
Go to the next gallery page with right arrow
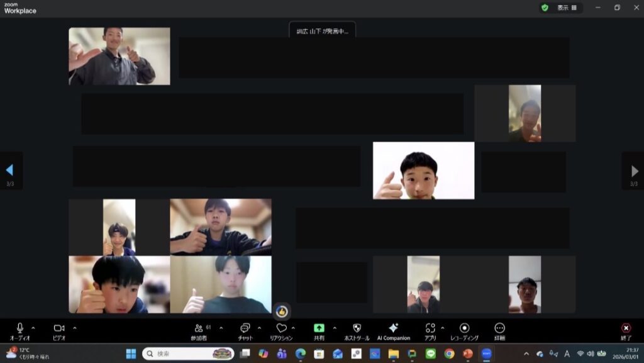[634, 170]
